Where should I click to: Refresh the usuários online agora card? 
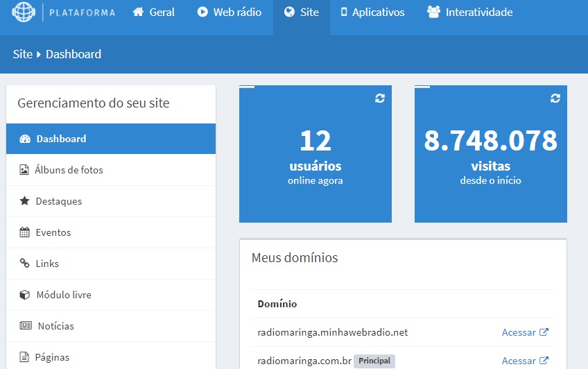coord(380,98)
